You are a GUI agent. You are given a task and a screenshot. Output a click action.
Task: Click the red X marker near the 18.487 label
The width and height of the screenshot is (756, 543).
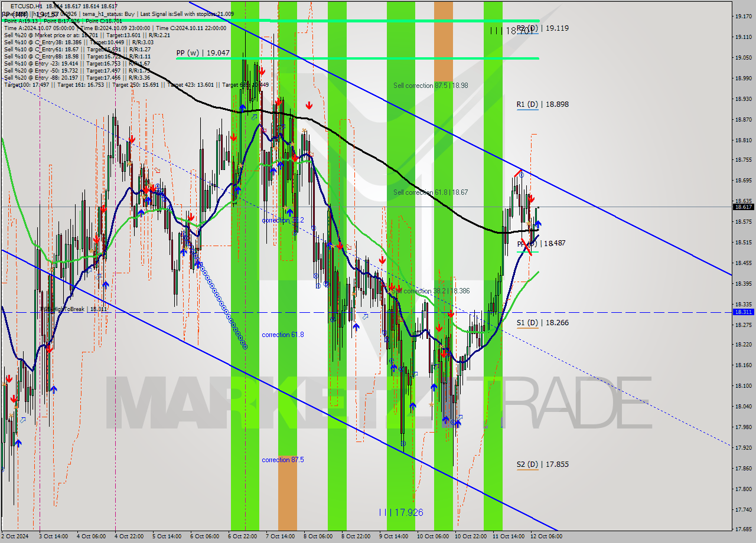(526, 247)
